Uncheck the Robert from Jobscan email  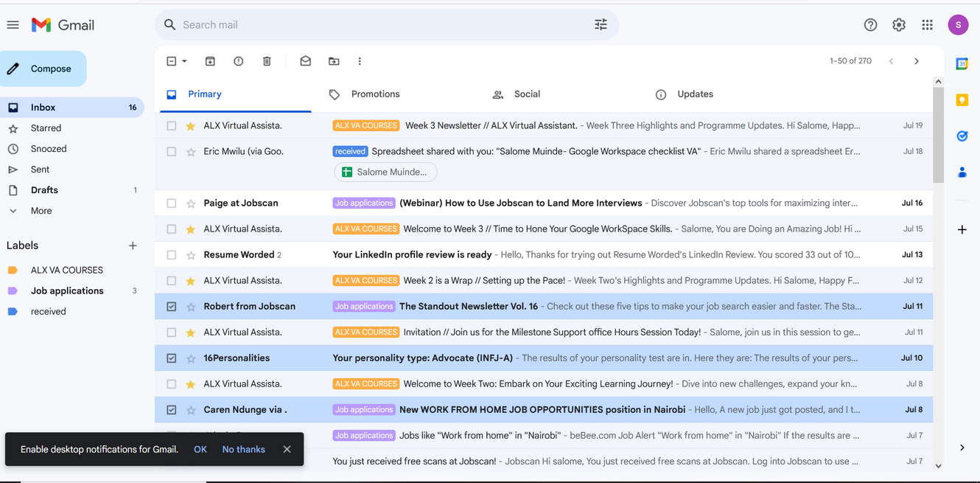pyautogui.click(x=172, y=307)
